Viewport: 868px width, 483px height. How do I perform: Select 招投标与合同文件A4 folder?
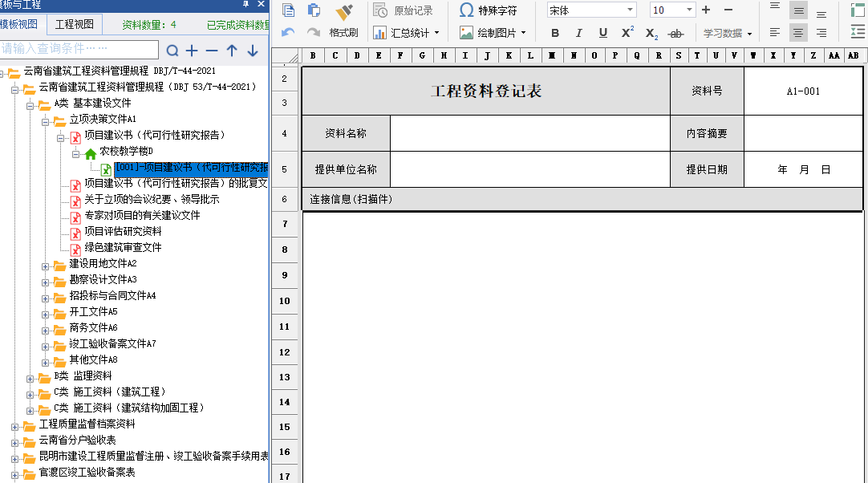[112, 296]
